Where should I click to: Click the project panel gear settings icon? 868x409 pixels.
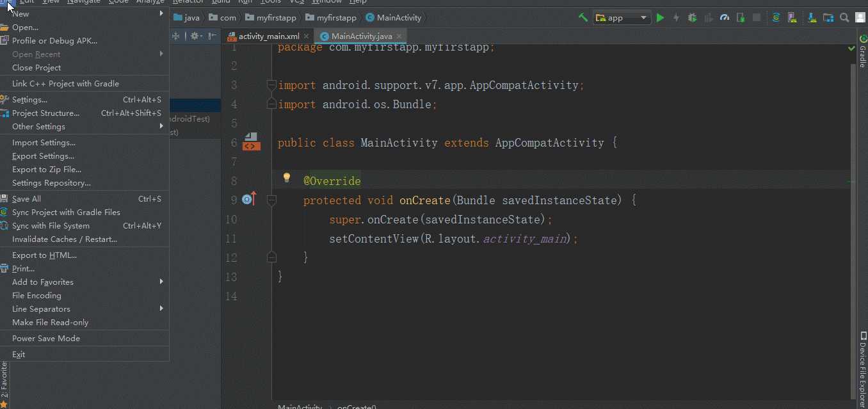196,36
